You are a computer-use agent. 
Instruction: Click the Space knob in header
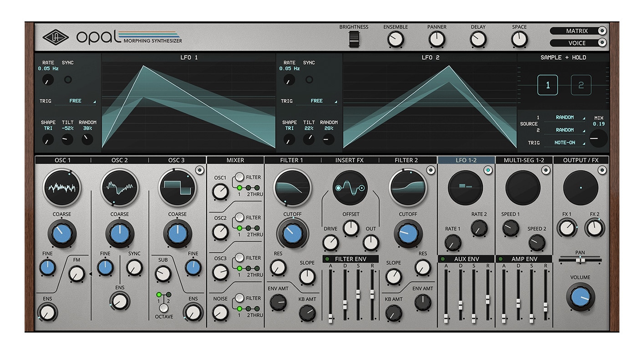point(519,40)
